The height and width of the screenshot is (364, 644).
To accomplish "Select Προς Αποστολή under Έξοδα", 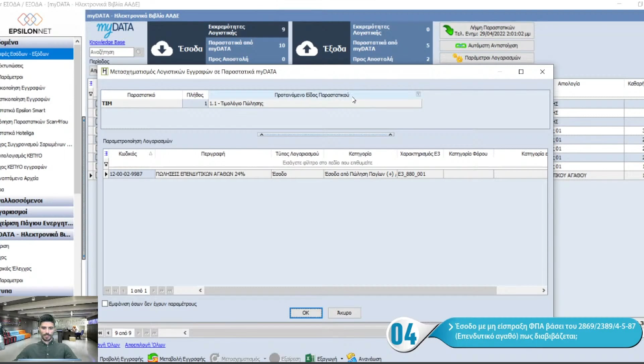I will coord(391,59).
